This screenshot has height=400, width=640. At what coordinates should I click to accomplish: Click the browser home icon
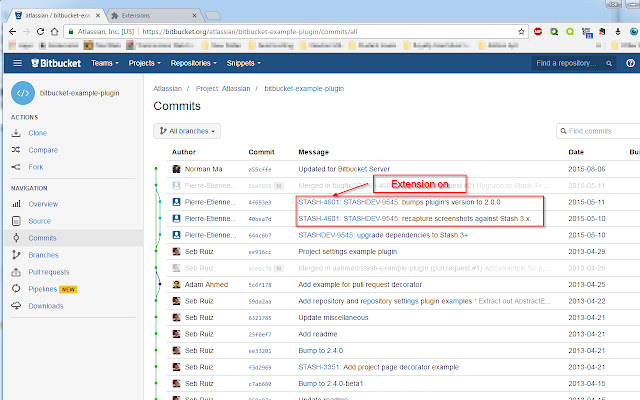(x=54, y=31)
